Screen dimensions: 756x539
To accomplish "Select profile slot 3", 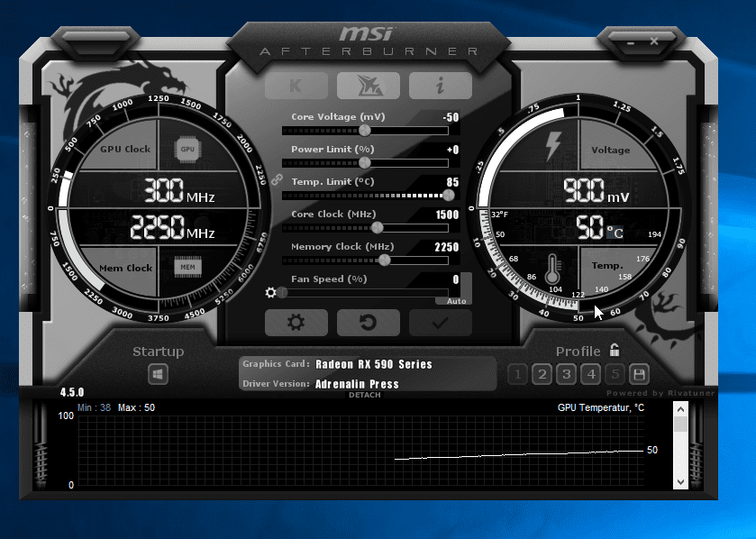I will [567, 375].
